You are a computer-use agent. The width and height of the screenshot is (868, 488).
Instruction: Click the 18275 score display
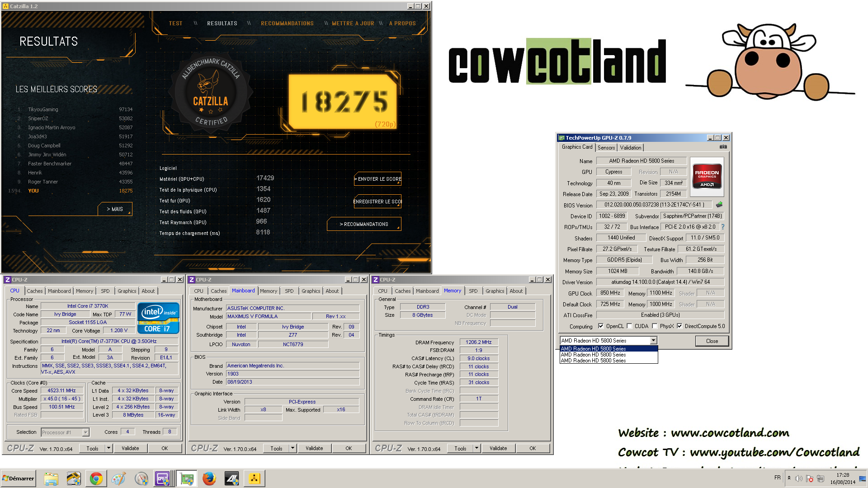(x=343, y=102)
